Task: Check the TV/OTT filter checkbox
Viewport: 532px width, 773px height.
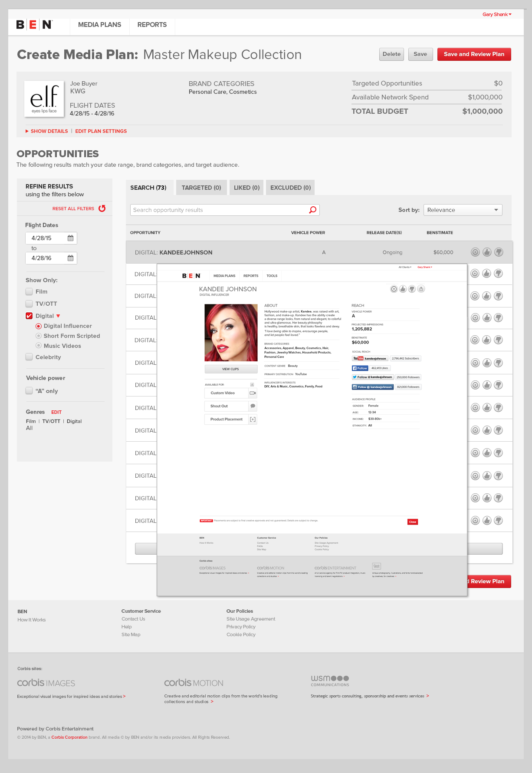Action: (29, 304)
